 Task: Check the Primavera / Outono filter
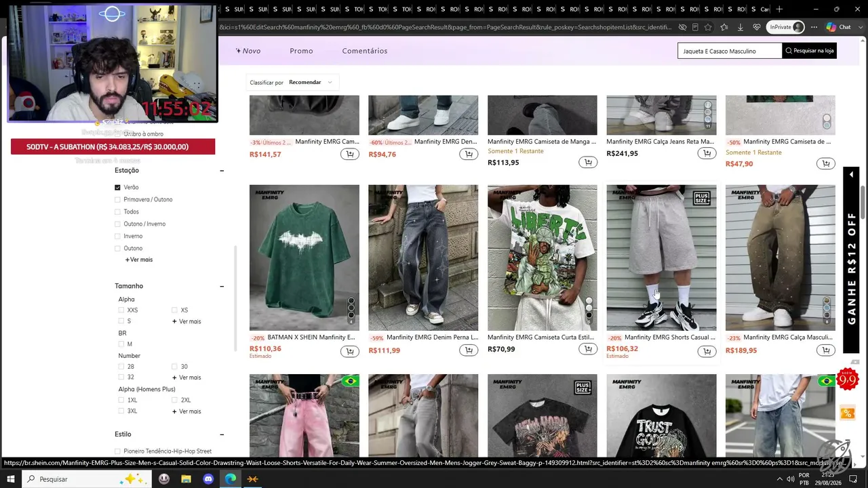[x=117, y=200]
